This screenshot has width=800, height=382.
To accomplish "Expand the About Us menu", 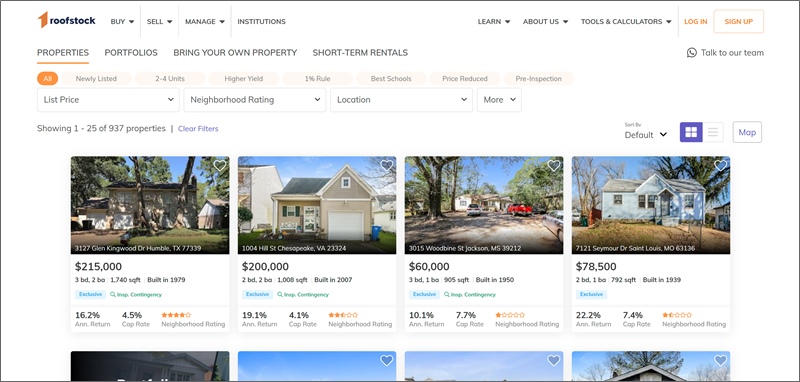I will (545, 21).
